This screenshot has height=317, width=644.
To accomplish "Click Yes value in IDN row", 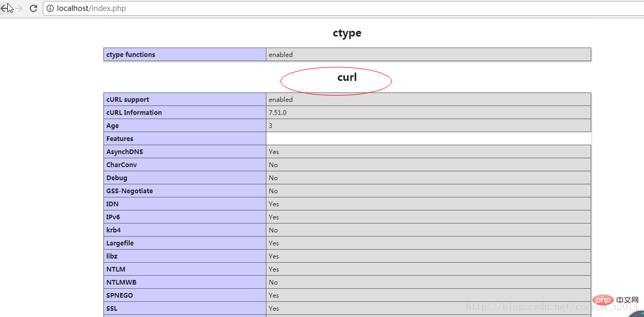I will [x=274, y=204].
